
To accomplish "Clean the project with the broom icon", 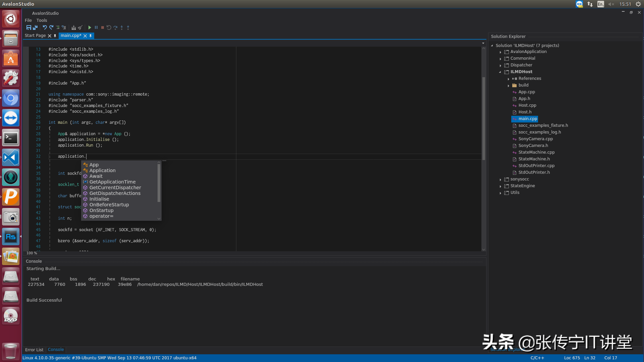I will coord(80,28).
